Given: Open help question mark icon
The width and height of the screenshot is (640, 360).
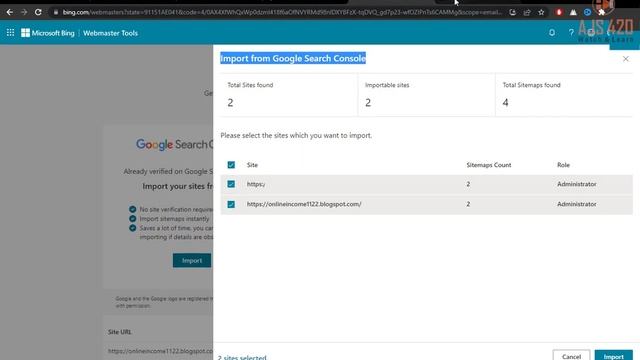Looking at the screenshot, I should tap(571, 33).
